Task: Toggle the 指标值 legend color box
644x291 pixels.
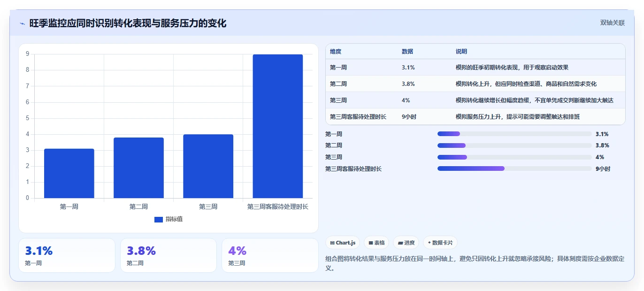Action: pyautogui.click(x=159, y=219)
